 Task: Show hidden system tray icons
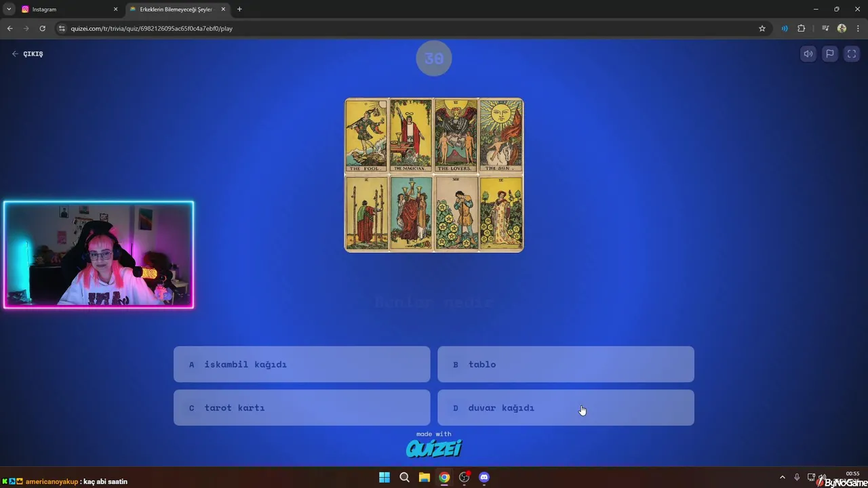tap(782, 477)
